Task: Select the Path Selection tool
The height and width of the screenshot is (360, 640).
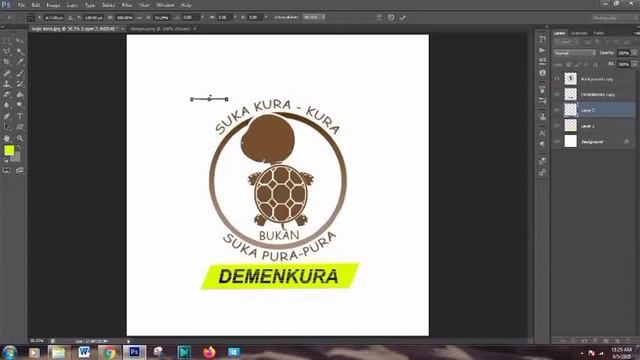Action: point(7,127)
